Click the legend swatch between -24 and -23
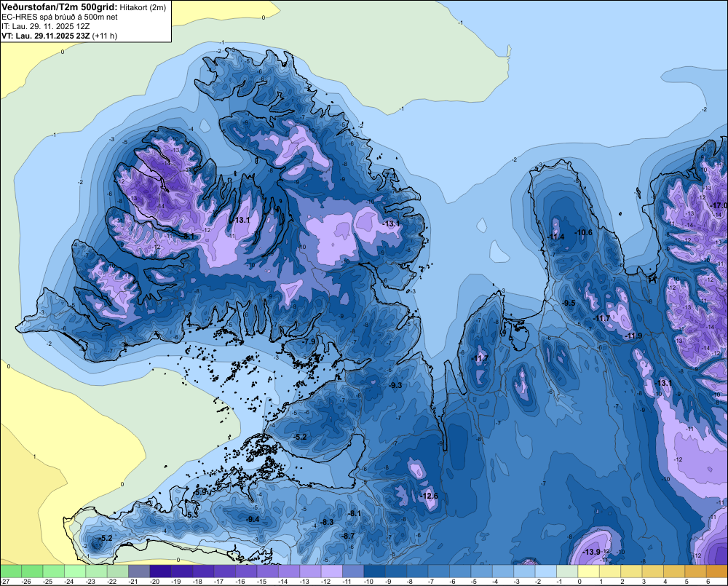Viewport: 728px width, 586px height. click(75, 571)
